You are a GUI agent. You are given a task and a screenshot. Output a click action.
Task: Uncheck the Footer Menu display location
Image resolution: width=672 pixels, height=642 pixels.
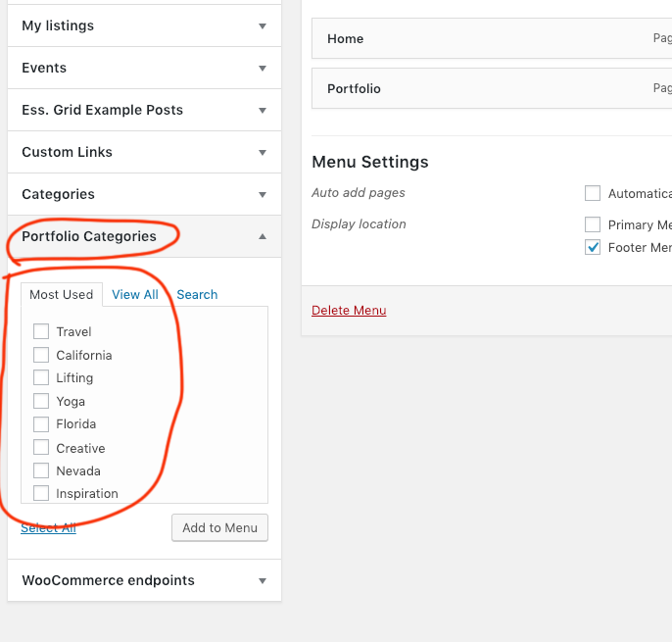click(x=593, y=247)
